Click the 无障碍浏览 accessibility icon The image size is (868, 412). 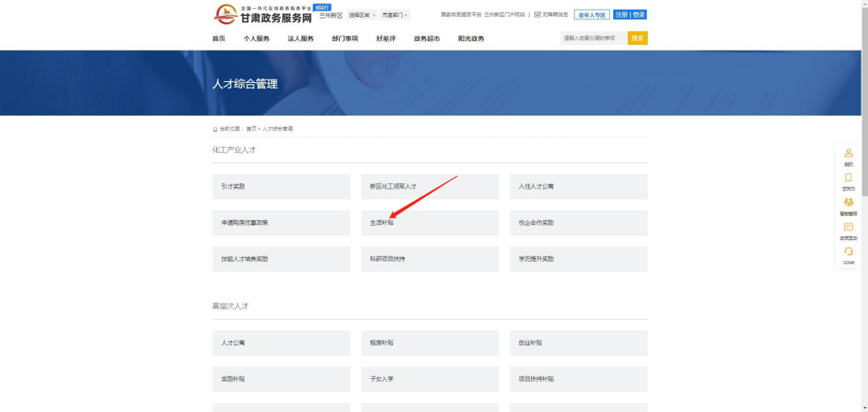(x=537, y=14)
